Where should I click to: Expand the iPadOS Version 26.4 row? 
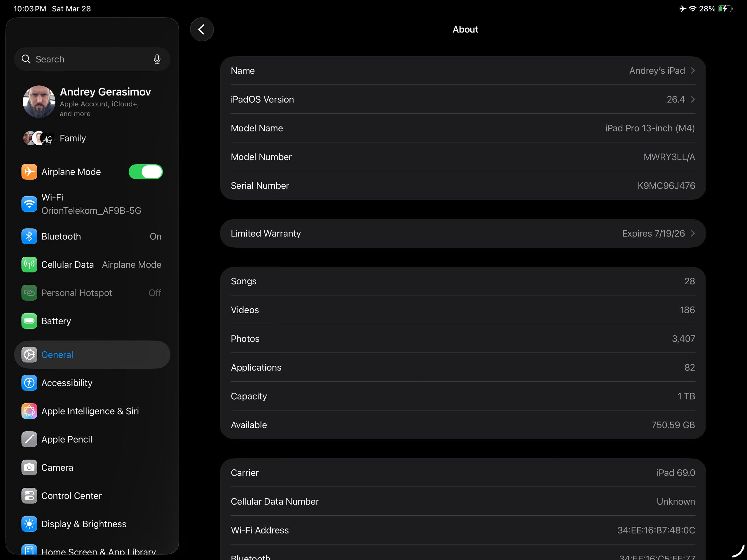[693, 99]
